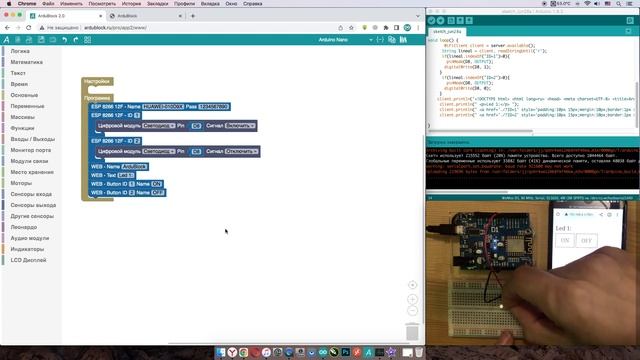Click the Photoshop icon in the Dock
The width and height of the screenshot is (640, 360).
345,352
